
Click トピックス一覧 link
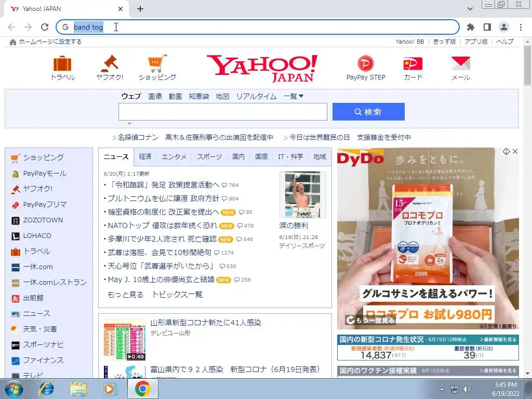click(177, 295)
